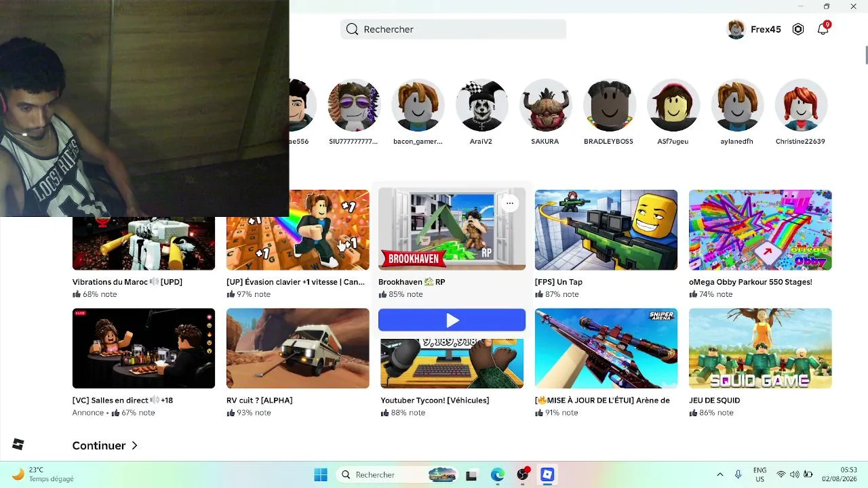This screenshot has height=488, width=868.
Task: View Christine22639's friend avatar
Action: point(800,105)
